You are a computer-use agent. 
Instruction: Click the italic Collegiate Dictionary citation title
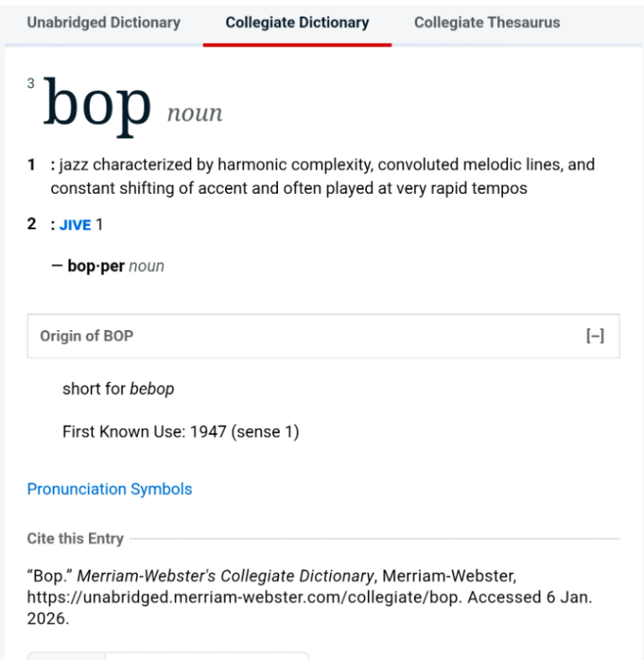click(x=227, y=576)
